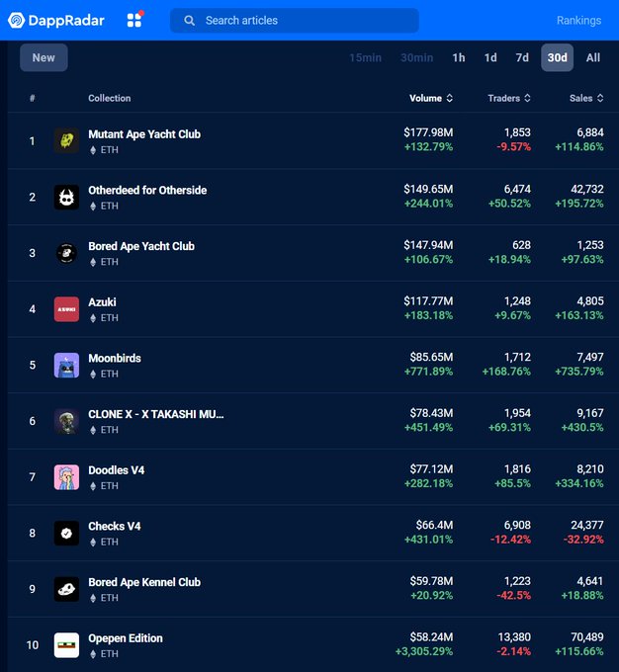This screenshot has height=672, width=619.
Task: Click ETH icon under Bored Ape Kennel Club
Action: (x=93, y=598)
